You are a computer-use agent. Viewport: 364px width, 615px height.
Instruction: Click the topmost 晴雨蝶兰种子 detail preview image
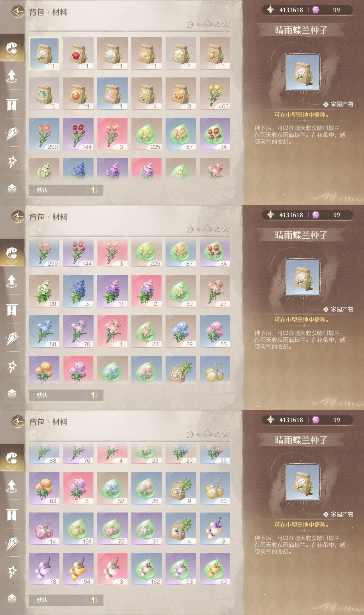[x=303, y=72]
